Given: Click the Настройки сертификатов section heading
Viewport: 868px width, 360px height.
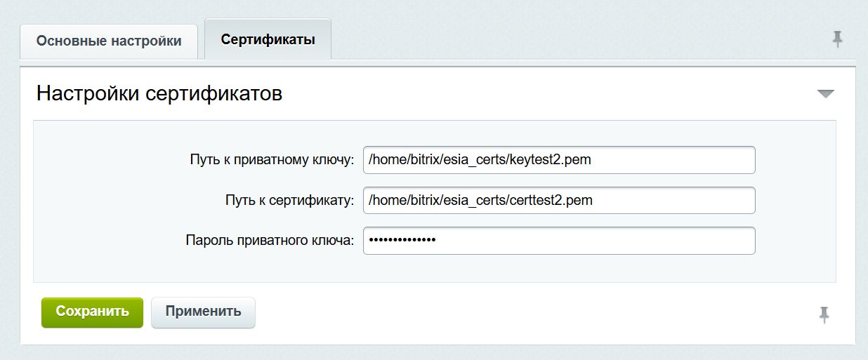Looking at the screenshot, I should click(159, 93).
